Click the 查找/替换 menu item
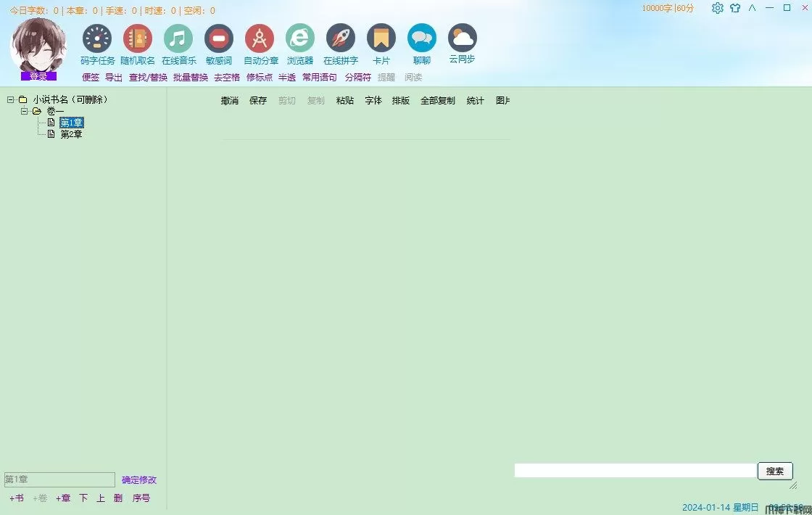This screenshot has width=812, height=515. coord(148,78)
